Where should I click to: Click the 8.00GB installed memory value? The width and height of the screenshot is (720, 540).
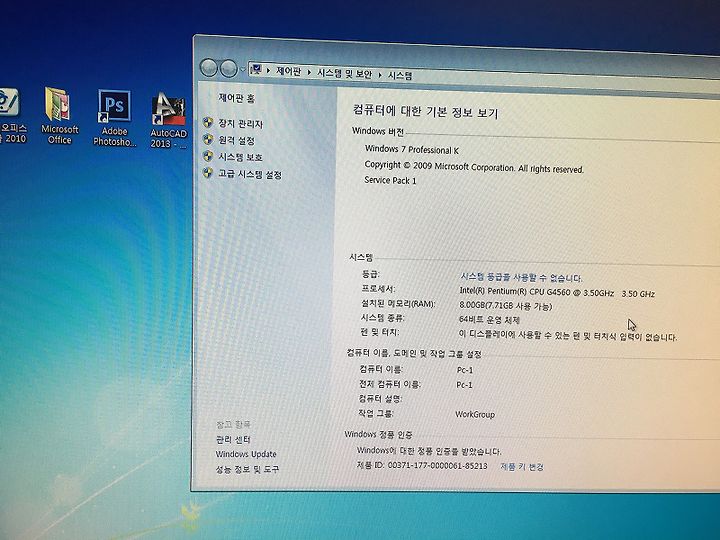click(506, 306)
